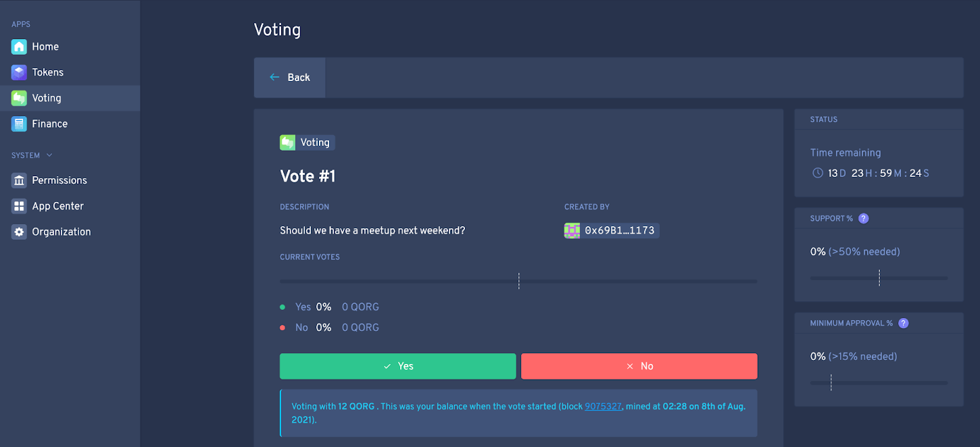
Task: Select Tokens from the Apps menu list
Action: point(49,72)
